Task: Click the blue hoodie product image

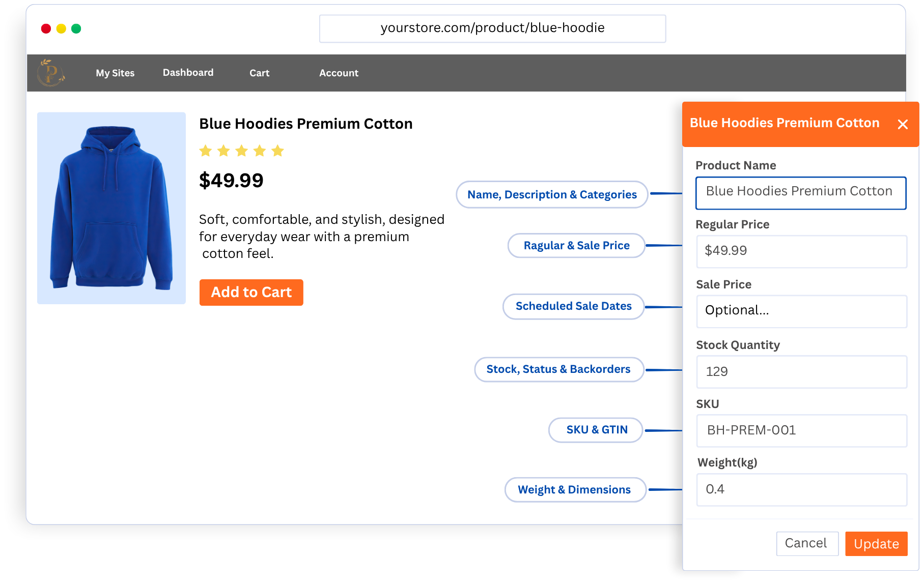Action: (111, 208)
